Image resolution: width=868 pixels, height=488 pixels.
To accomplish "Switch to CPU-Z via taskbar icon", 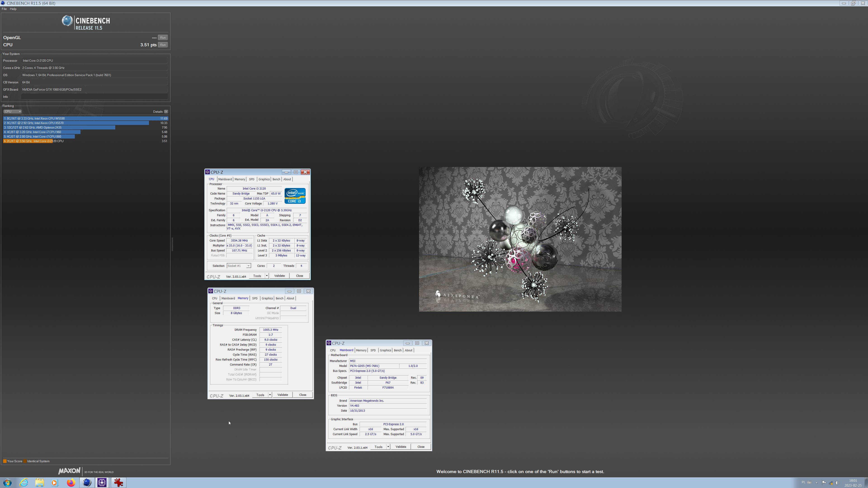I will 102,483.
